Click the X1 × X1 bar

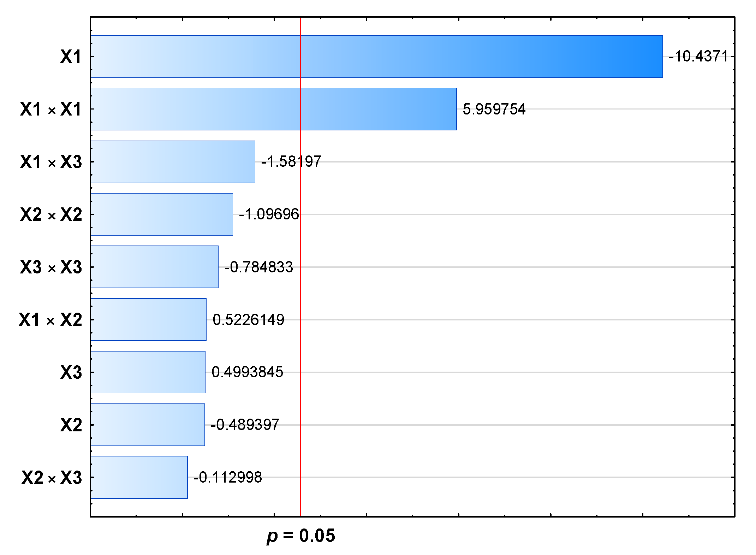(273, 109)
